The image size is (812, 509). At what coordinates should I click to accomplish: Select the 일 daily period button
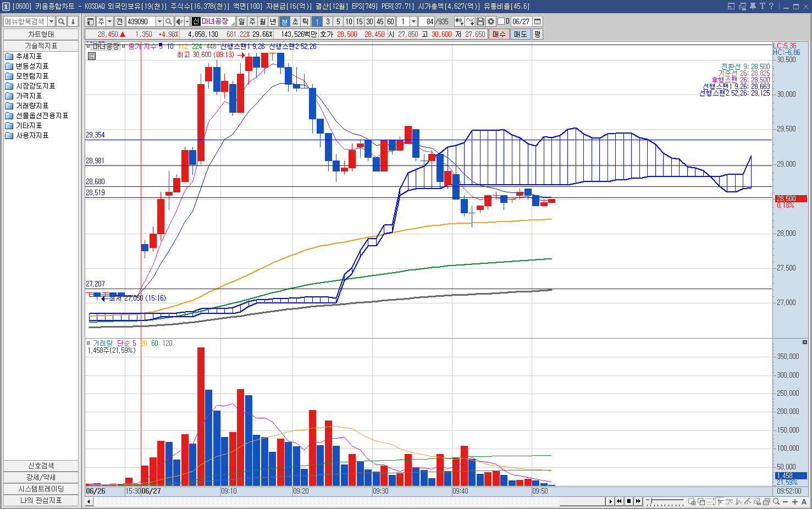(241, 21)
